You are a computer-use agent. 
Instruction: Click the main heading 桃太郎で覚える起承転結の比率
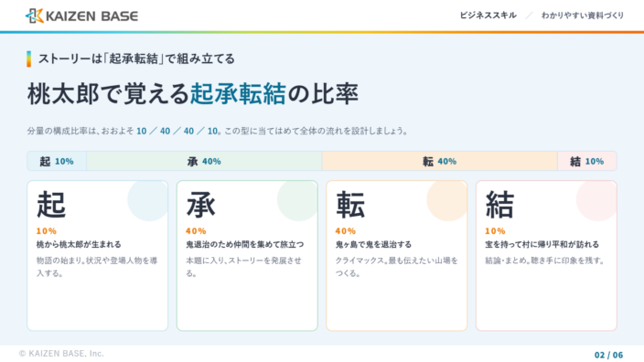pyautogui.click(x=193, y=94)
